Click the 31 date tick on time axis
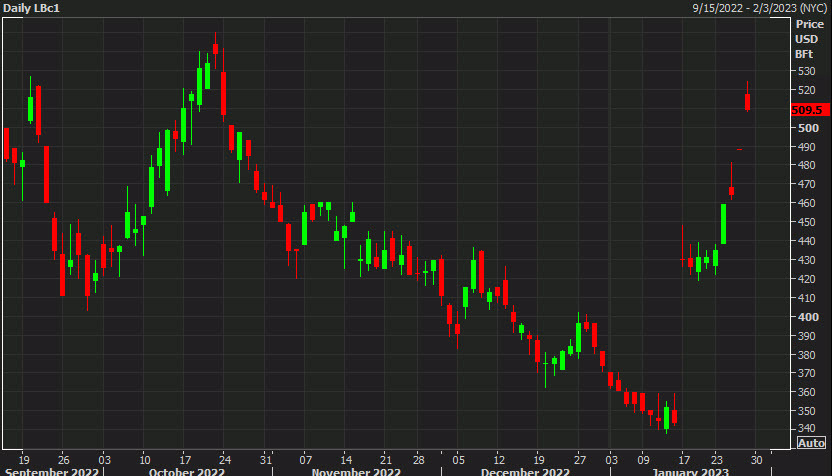This screenshot has height=476, width=832. [266, 460]
